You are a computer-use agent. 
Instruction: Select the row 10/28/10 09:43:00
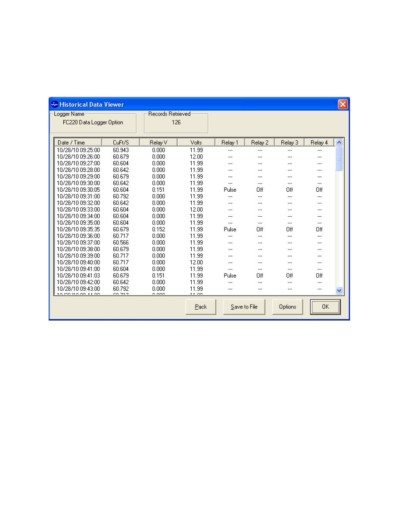(195, 289)
